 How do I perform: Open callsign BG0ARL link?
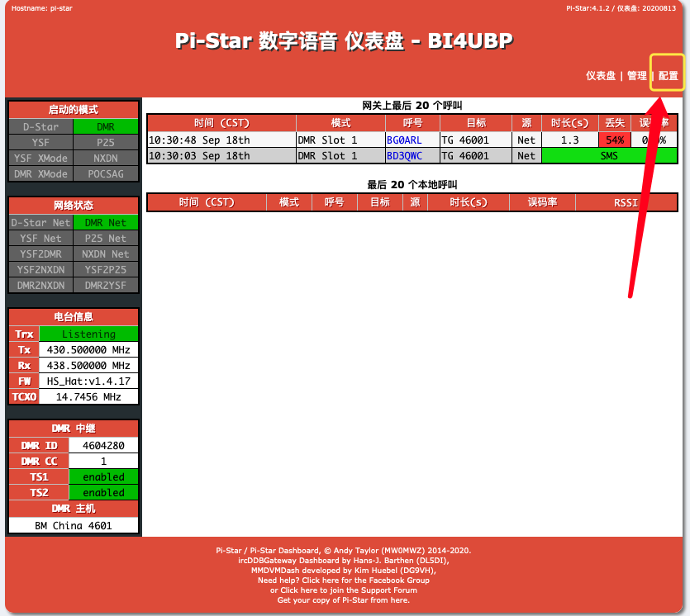[x=404, y=140]
